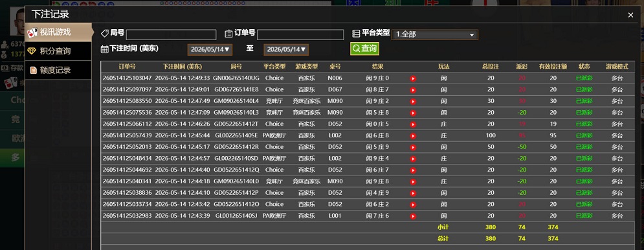Click round number GN006265140UG
This screenshot has height=250, width=644.
(236, 78)
